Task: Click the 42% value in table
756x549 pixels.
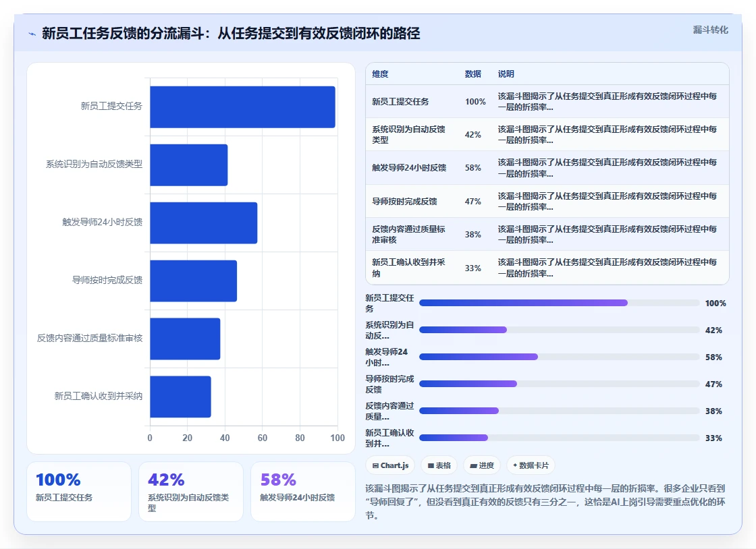Action: 473,135
